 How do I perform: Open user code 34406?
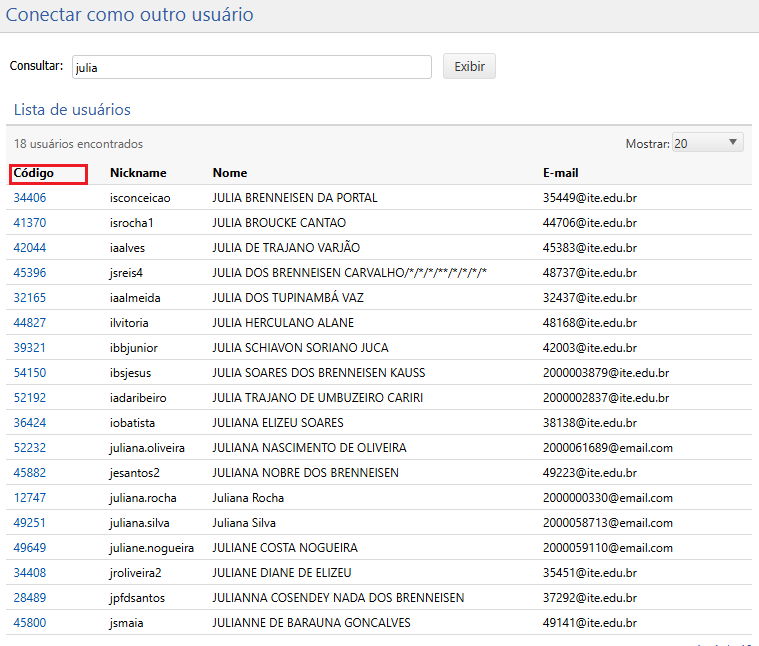(x=30, y=198)
